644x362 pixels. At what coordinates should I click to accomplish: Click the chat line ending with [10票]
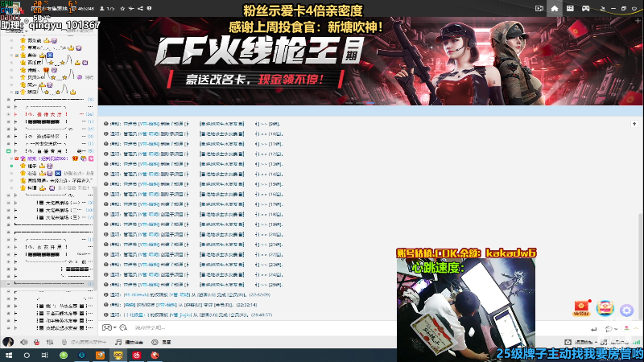click(x=193, y=134)
